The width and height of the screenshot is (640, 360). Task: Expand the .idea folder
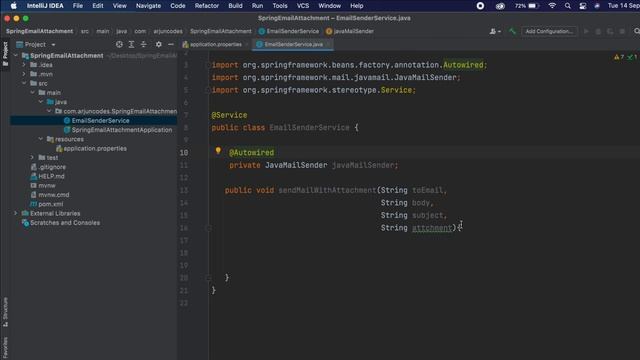tap(24, 64)
